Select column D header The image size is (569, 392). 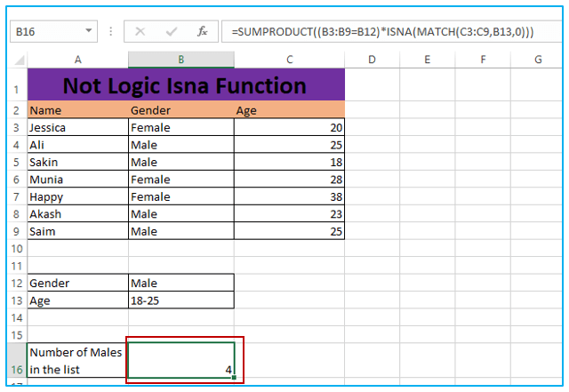point(372,60)
